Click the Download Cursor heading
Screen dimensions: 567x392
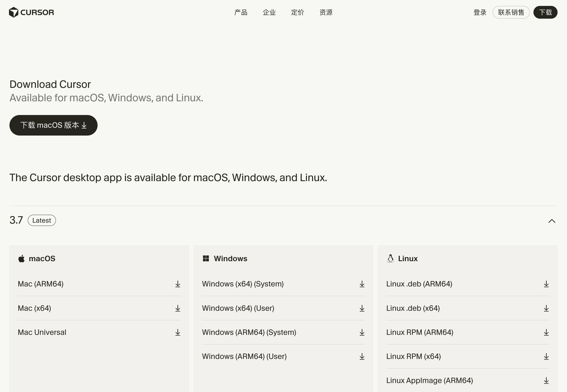[x=50, y=84]
